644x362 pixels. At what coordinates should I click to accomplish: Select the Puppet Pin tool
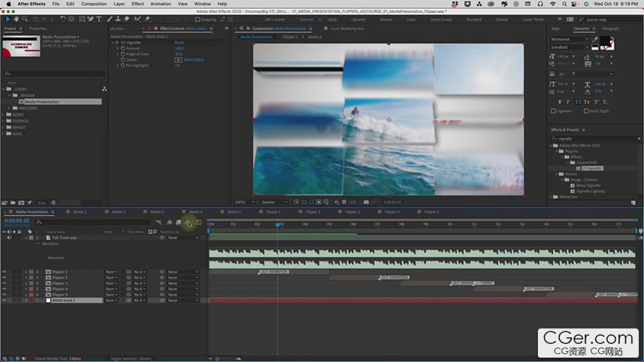pyautogui.click(x=147, y=19)
